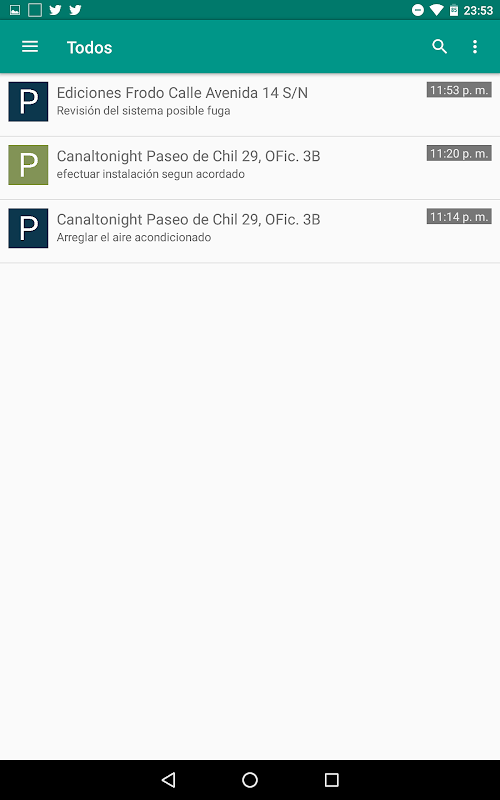This screenshot has width=500, height=800.
Task: Open the three-dot overflow menu
Action: click(475, 47)
